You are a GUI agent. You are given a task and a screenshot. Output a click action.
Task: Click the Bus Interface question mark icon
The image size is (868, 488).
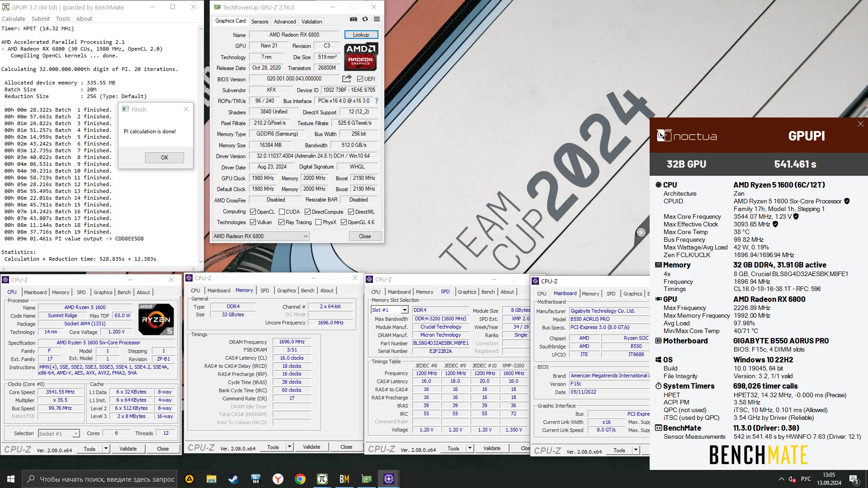pyautogui.click(x=376, y=101)
